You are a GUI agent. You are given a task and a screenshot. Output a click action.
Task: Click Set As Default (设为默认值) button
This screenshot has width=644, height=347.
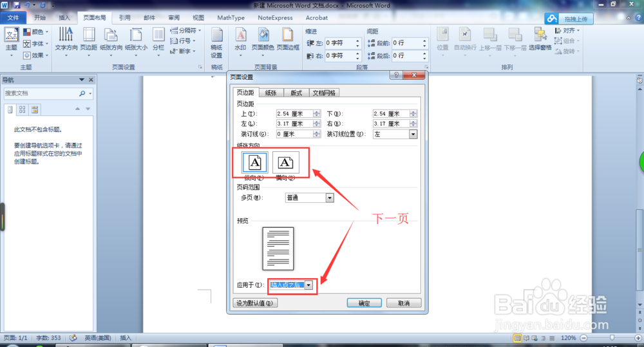pyautogui.click(x=255, y=303)
